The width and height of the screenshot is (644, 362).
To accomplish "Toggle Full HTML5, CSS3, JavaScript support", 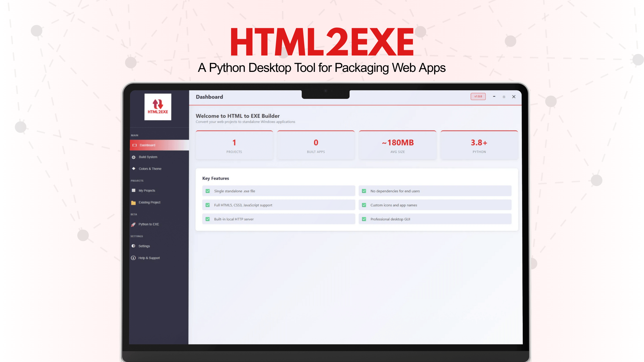I will (x=207, y=205).
